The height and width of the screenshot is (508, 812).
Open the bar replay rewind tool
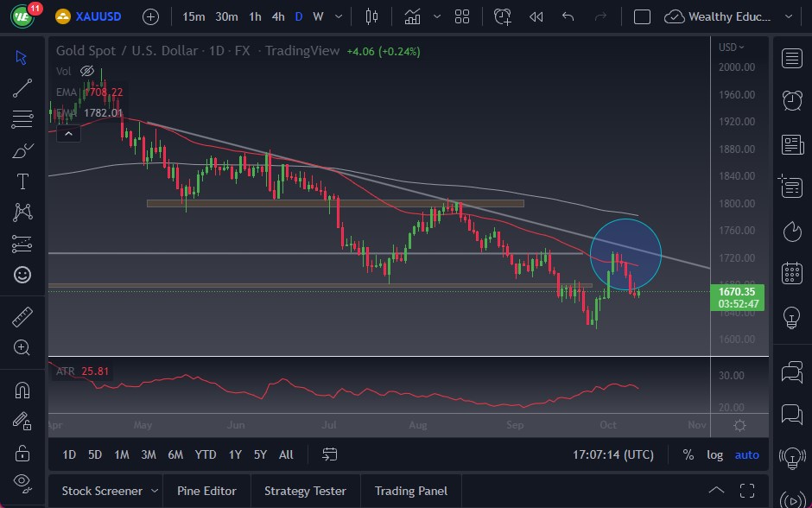(x=536, y=16)
